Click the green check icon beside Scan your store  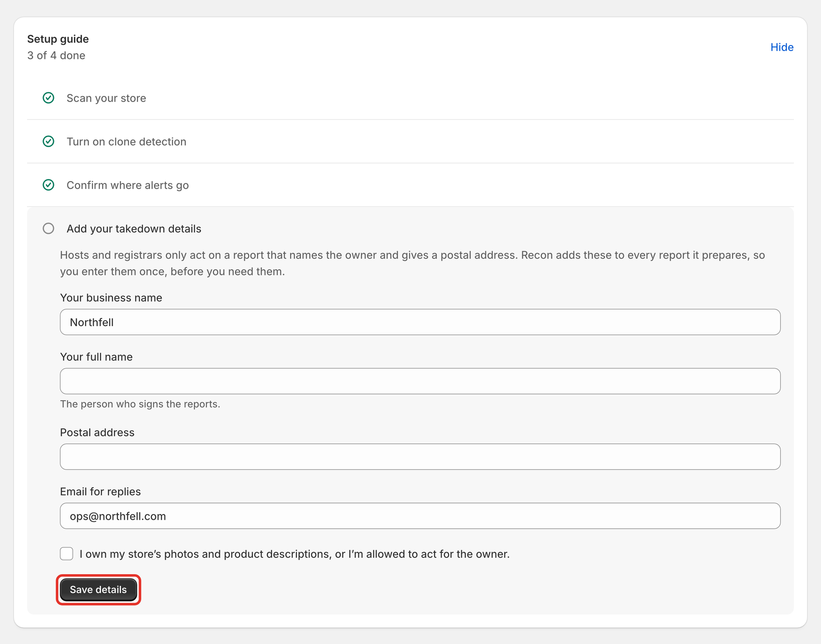pyautogui.click(x=49, y=98)
